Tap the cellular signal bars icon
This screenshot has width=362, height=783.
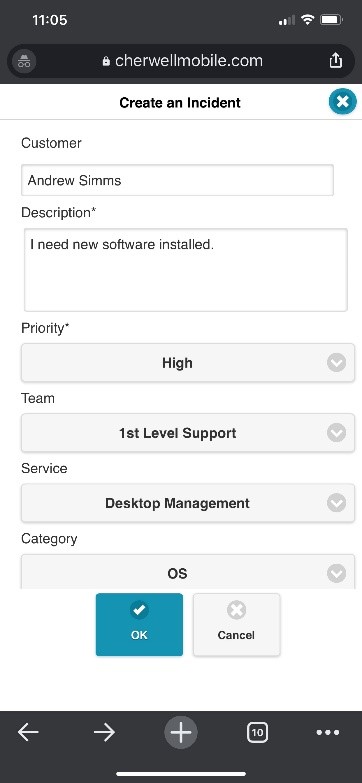tap(287, 20)
